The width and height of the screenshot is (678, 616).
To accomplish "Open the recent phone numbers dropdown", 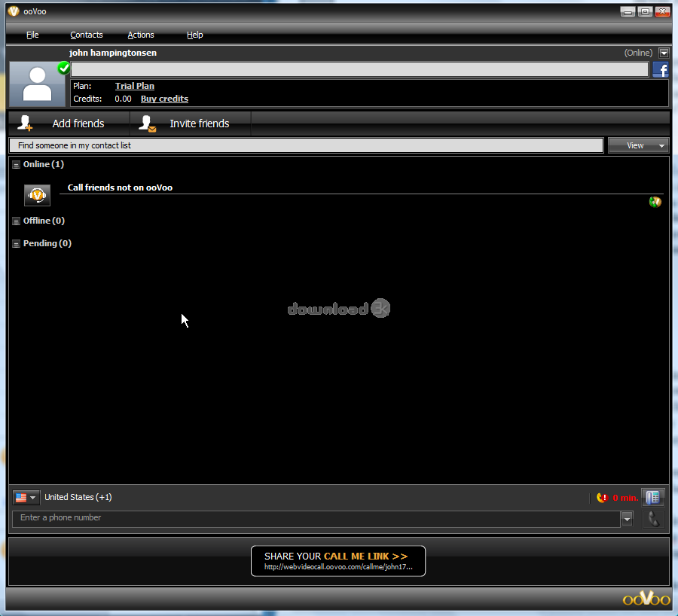I will pyautogui.click(x=627, y=519).
